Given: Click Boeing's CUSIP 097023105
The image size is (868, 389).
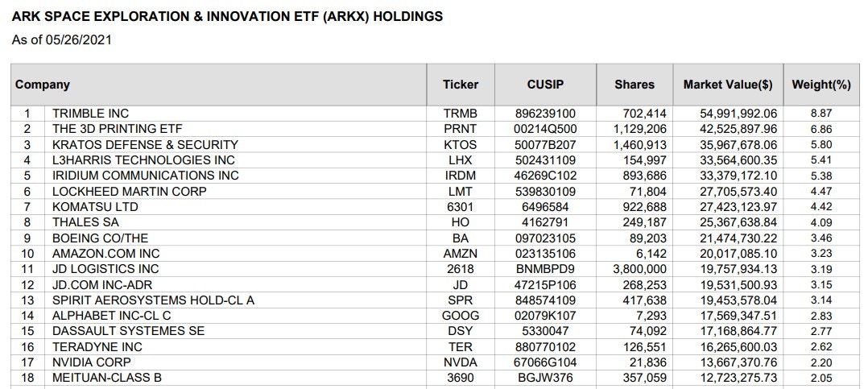Looking at the screenshot, I should 545,238.
